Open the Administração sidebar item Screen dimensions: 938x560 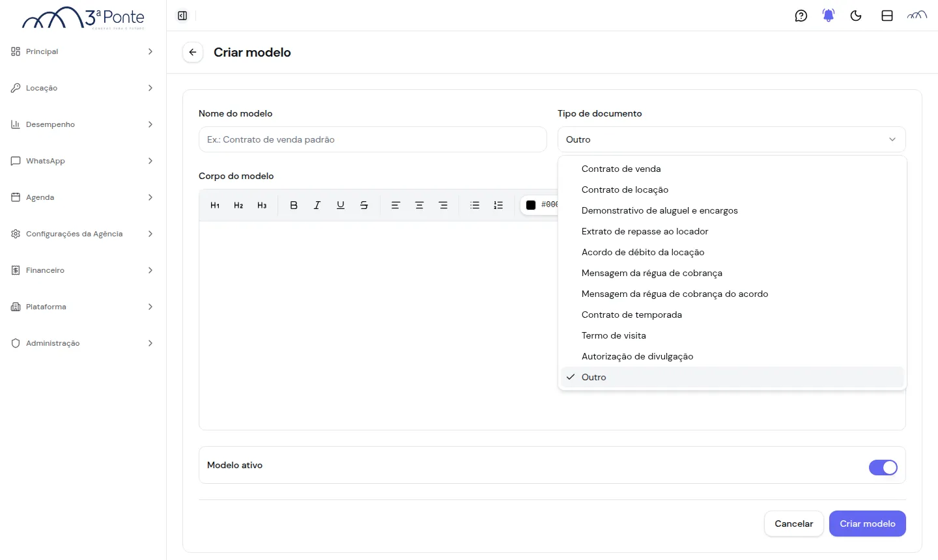tap(83, 343)
